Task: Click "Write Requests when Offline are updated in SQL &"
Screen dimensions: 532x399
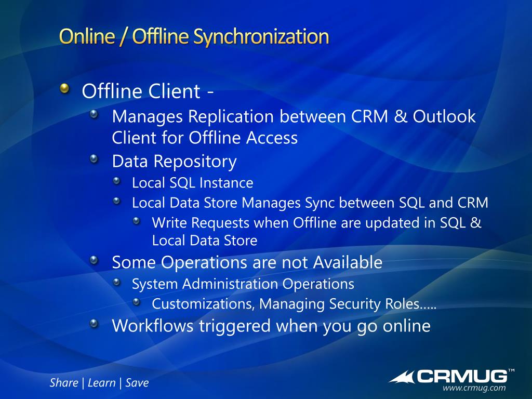Action: [316, 223]
